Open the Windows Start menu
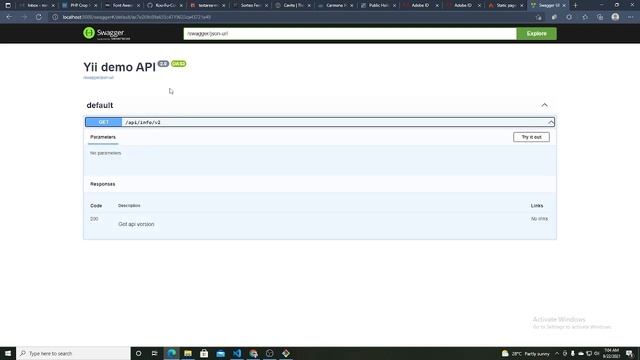 pyautogui.click(x=8, y=353)
